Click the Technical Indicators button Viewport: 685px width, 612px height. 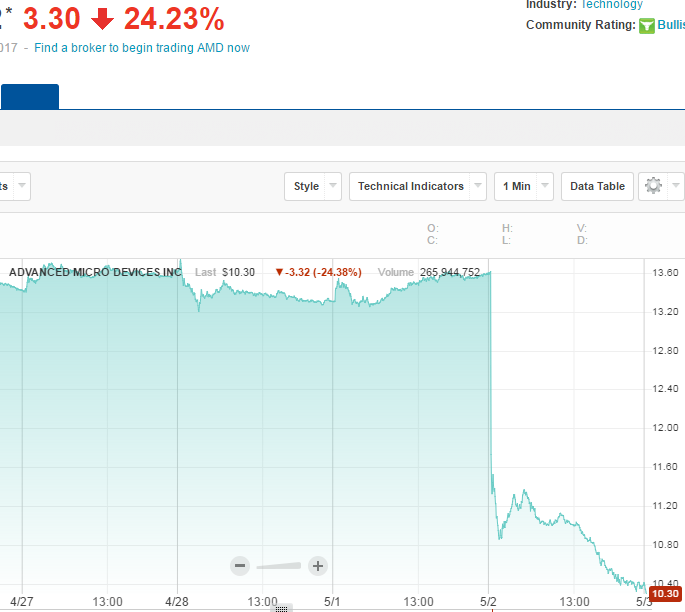tap(411, 186)
